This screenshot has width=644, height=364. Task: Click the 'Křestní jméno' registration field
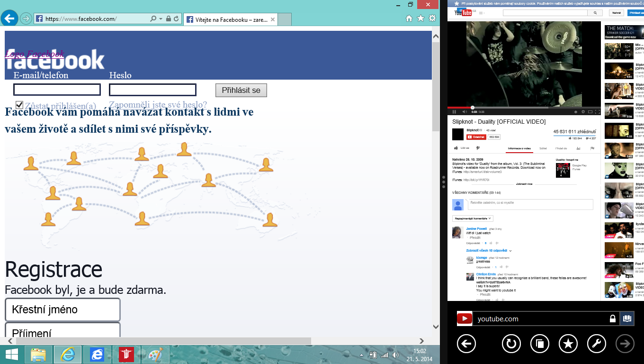[63, 309]
